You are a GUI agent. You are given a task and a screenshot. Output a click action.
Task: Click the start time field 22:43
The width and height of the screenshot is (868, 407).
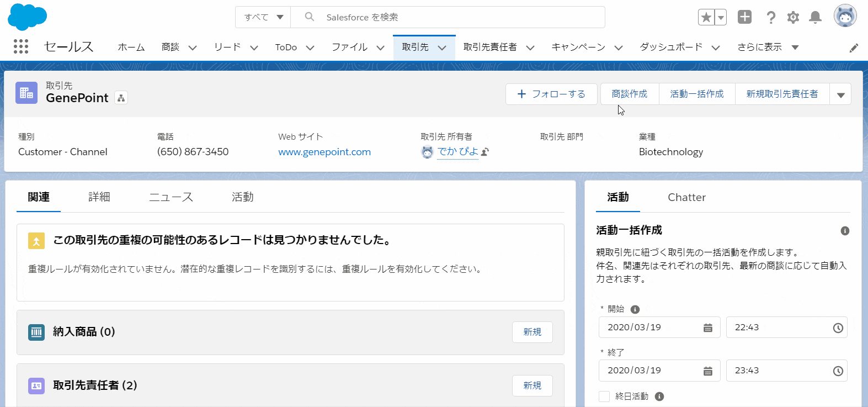tap(787, 327)
